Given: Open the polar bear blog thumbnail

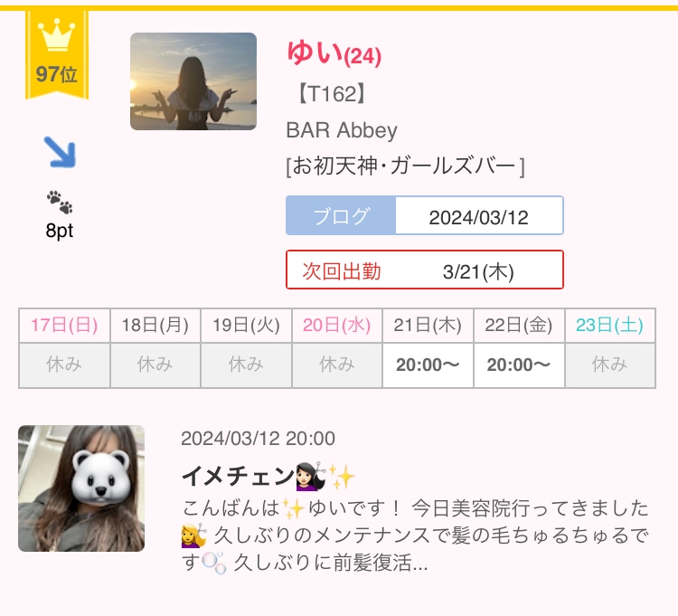Looking at the screenshot, I should [81, 488].
